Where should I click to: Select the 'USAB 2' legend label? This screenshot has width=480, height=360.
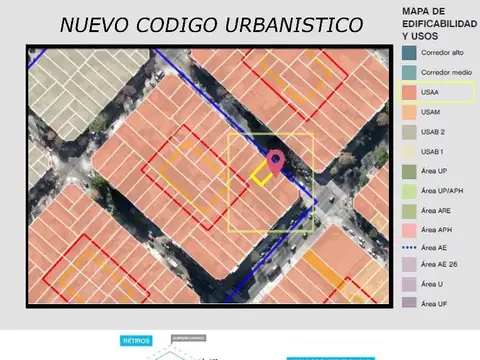pos(433,132)
